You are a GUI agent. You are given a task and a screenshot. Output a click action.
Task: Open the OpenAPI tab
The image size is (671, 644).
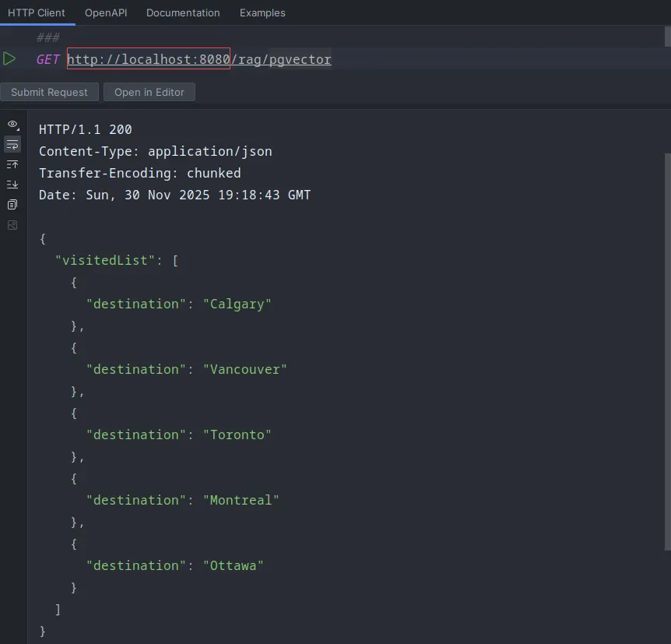pyautogui.click(x=106, y=13)
